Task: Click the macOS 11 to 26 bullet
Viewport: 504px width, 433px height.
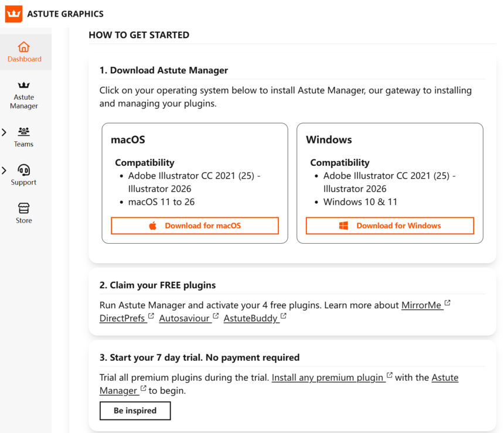Action: pos(161,202)
